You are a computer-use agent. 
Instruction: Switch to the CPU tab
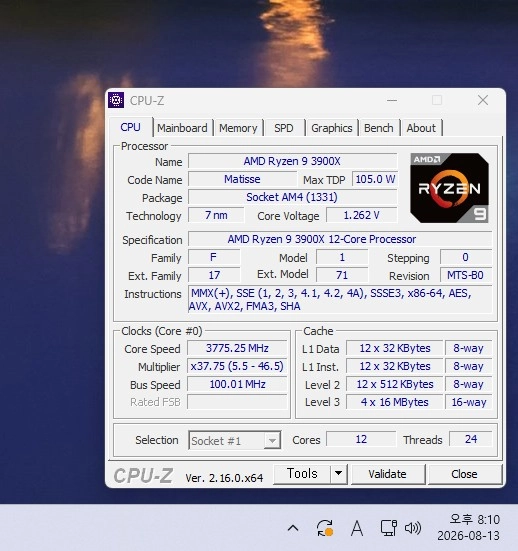[x=130, y=127]
